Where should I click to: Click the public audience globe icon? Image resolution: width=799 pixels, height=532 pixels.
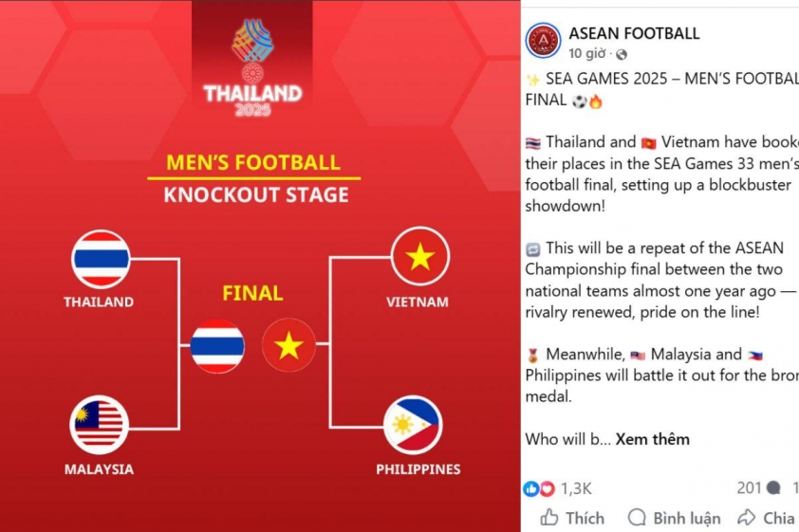pyautogui.click(x=622, y=55)
